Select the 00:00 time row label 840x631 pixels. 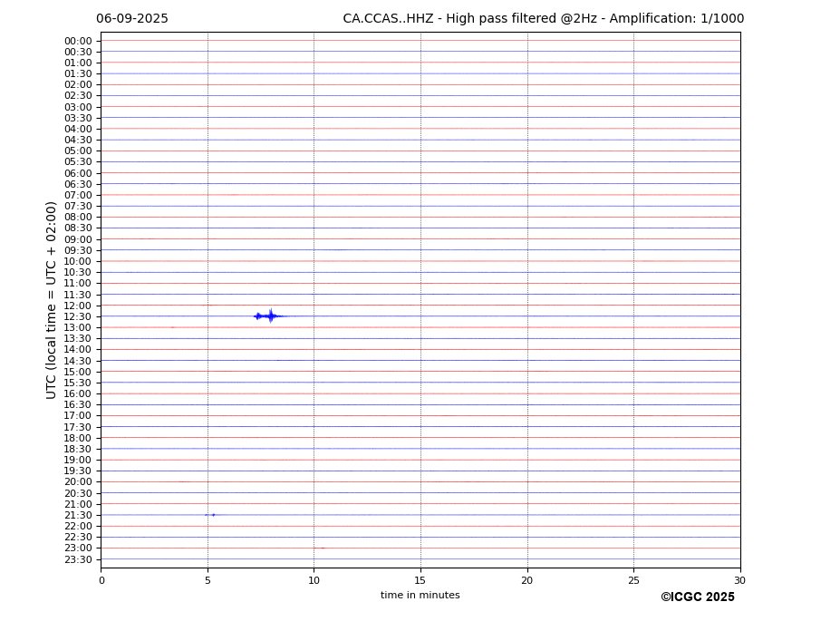click(x=78, y=42)
